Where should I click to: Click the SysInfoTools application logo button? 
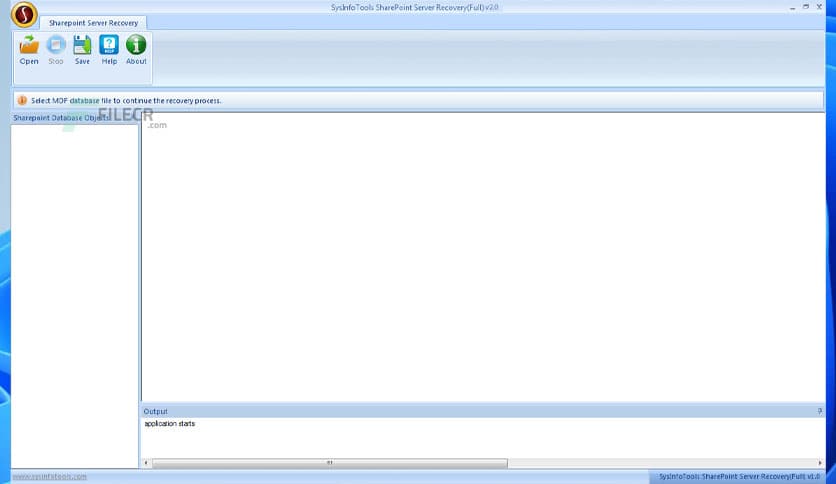tap(24, 14)
